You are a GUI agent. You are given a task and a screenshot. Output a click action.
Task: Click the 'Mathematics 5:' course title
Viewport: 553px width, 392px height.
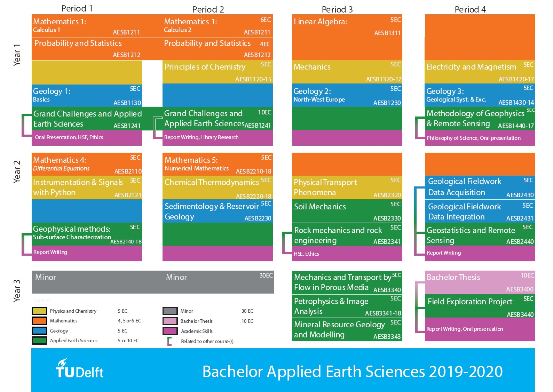pos(191,160)
